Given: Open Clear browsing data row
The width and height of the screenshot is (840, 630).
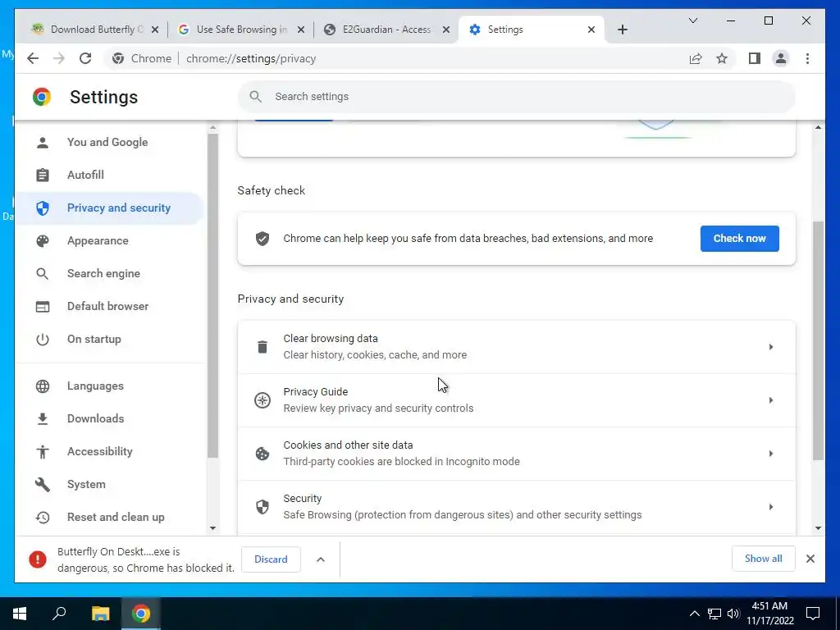Looking at the screenshot, I should 517,347.
